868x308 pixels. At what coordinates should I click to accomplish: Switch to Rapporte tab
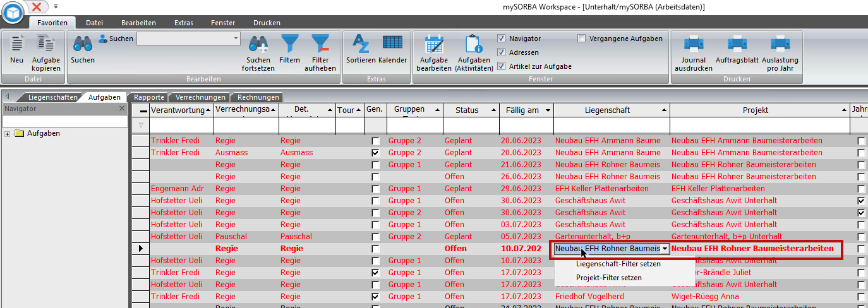[x=149, y=97]
